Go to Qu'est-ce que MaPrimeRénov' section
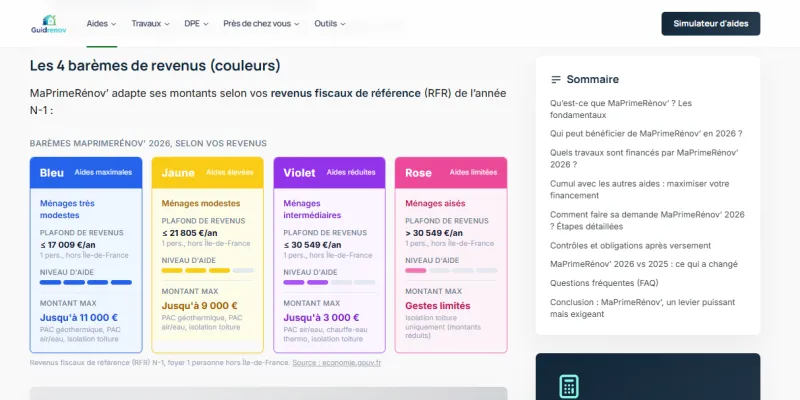The image size is (800, 400). (x=621, y=109)
